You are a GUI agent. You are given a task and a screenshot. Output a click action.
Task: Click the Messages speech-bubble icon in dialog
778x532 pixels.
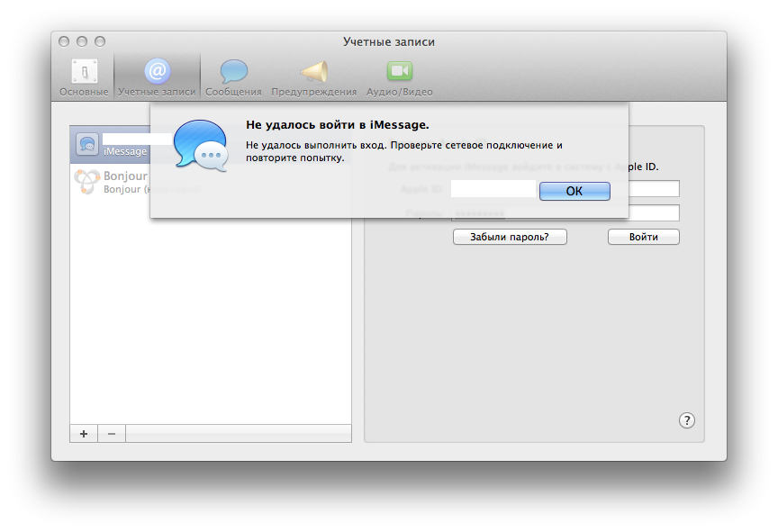pos(202,146)
